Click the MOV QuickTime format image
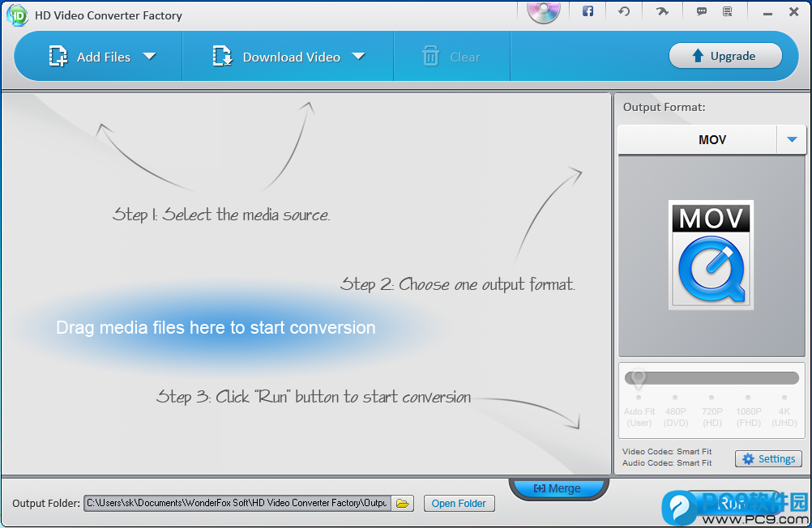The image size is (812, 528). [x=711, y=255]
